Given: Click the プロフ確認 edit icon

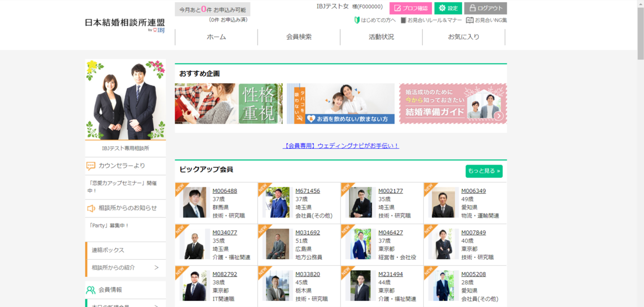Looking at the screenshot, I should tap(397, 8).
